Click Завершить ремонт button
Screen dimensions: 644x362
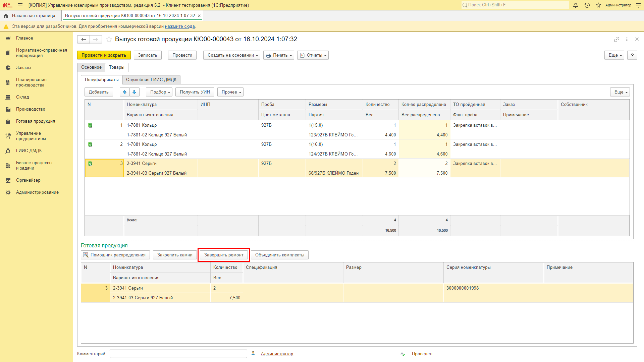coord(224,255)
